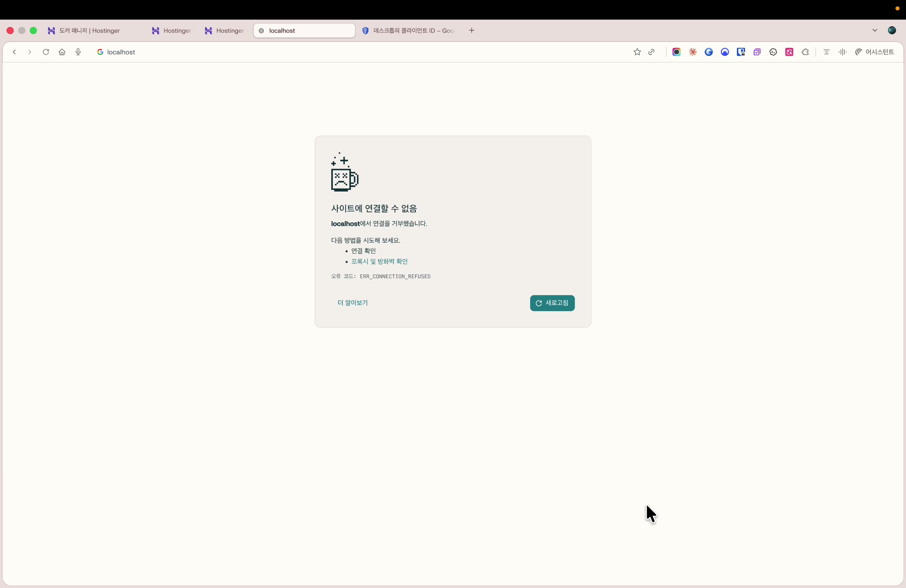The image size is (906, 588).
Task: Open the pink translate extension
Action: point(789,52)
